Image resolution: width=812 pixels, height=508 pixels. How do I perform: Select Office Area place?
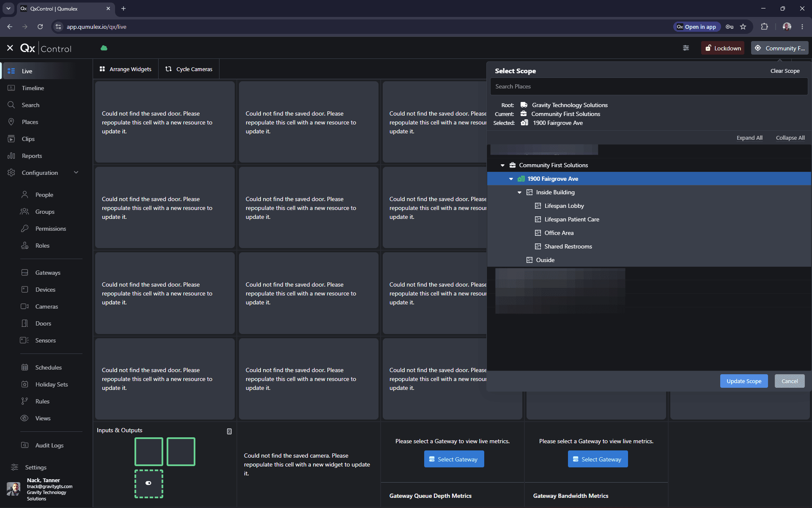tap(559, 233)
